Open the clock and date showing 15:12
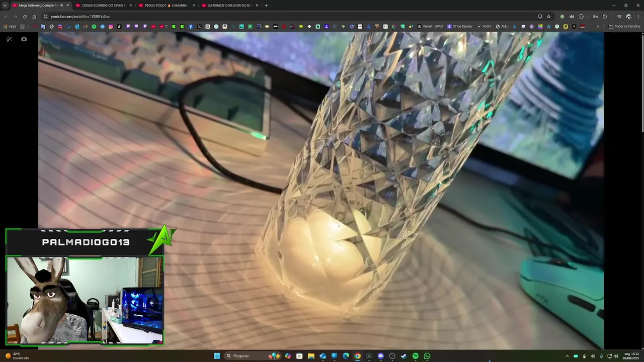This screenshot has width=644, height=362. coord(631,356)
